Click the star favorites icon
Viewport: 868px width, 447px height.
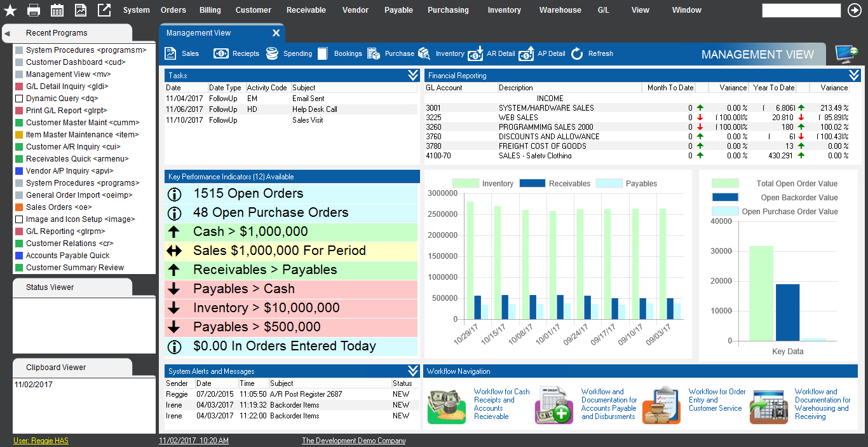[x=10, y=10]
